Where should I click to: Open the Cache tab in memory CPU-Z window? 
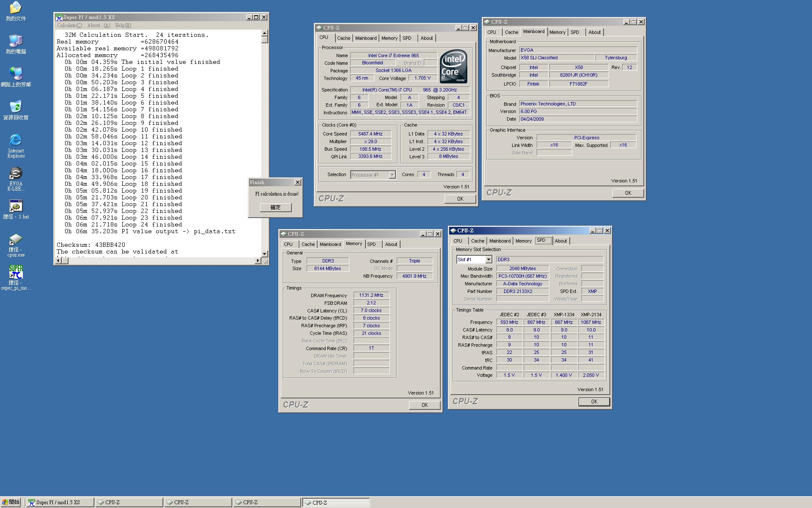point(308,244)
